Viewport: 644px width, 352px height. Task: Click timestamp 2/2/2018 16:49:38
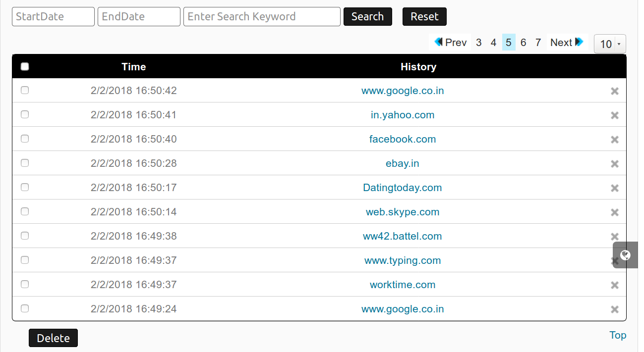[x=134, y=236]
